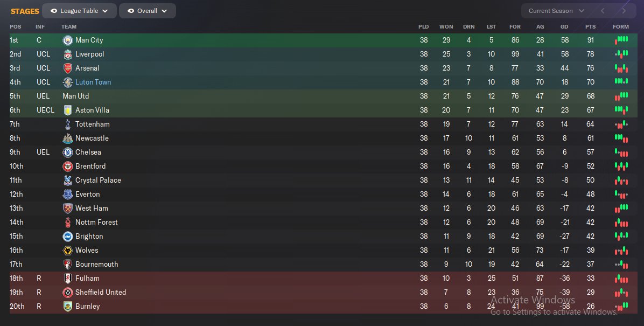The height and width of the screenshot is (326, 644).
Task: Click the Aston Villa crest icon
Action: 68,110
